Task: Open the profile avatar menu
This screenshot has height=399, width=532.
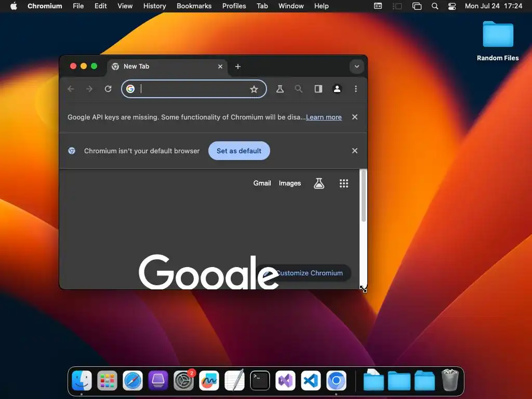Action: (x=337, y=89)
